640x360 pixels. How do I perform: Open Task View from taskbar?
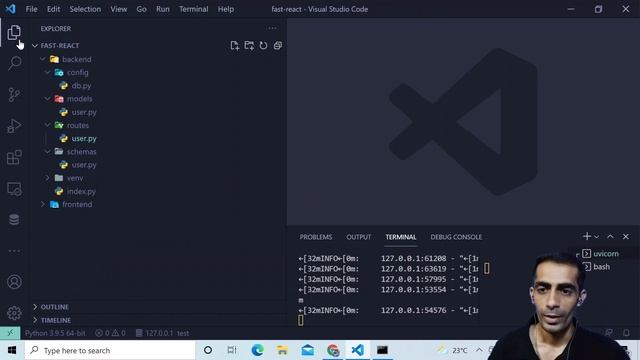pyautogui.click(x=232, y=350)
